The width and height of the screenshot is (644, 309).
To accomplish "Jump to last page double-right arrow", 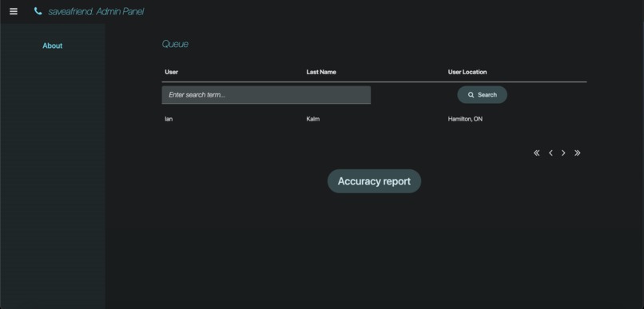I will tap(578, 153).
